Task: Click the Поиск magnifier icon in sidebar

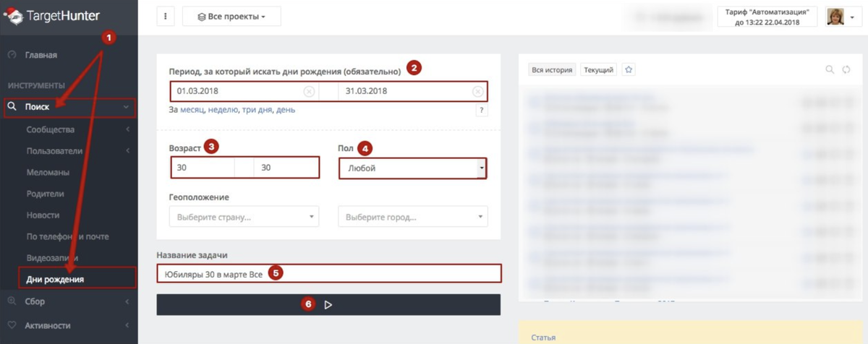Action: tap(12, 107)
